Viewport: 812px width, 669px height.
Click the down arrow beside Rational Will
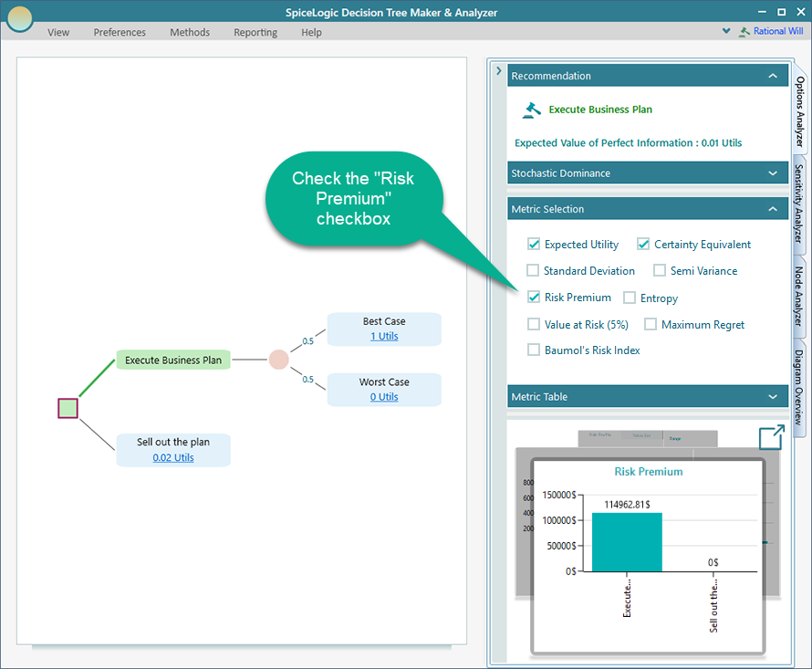pos(726,31)
